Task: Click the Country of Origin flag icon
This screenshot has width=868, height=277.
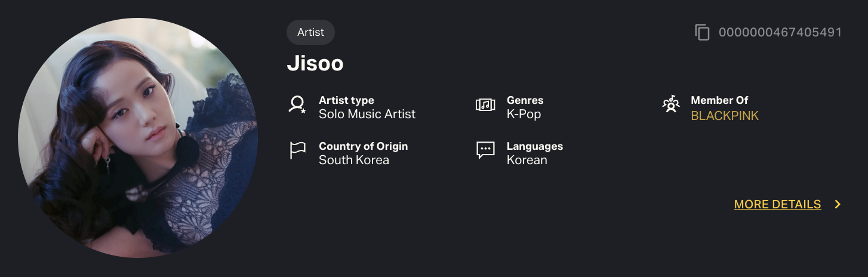Action: (x=297, y=150)
